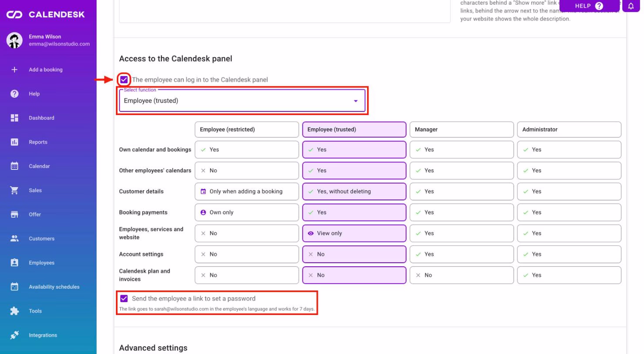Click the description text area at top
Screen dimensions: 644x354
pos(285,11)
